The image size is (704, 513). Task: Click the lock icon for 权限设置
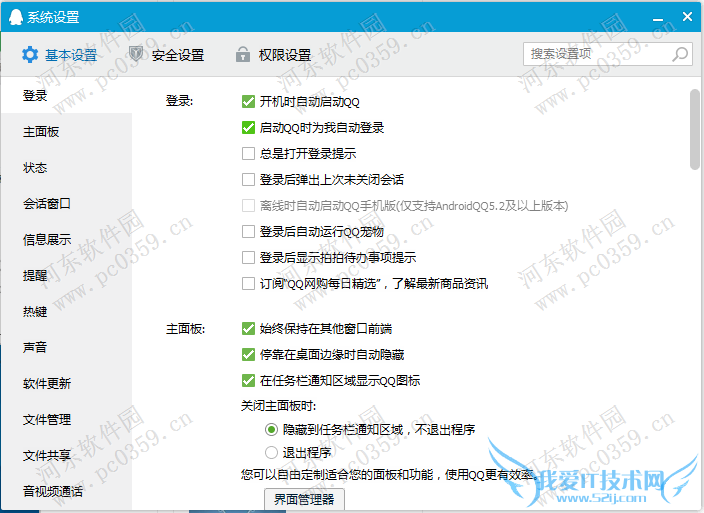pyautogui.click(x=243, y=54)
